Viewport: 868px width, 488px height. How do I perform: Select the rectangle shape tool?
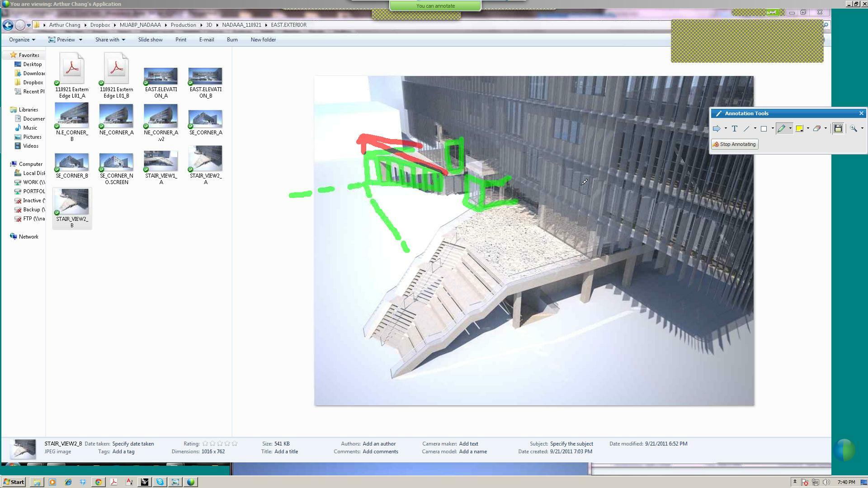pyautogui.click(x=764, y=129)
